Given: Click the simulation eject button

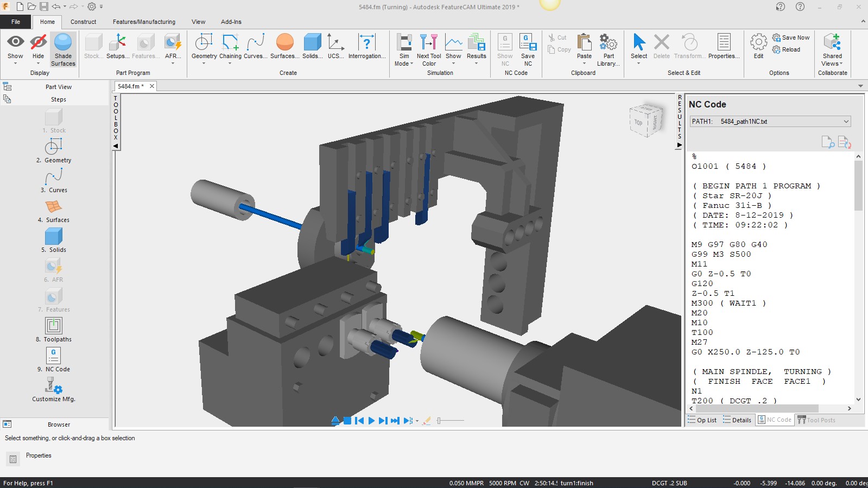Looking at the screenshot, I should pos(335,421).
